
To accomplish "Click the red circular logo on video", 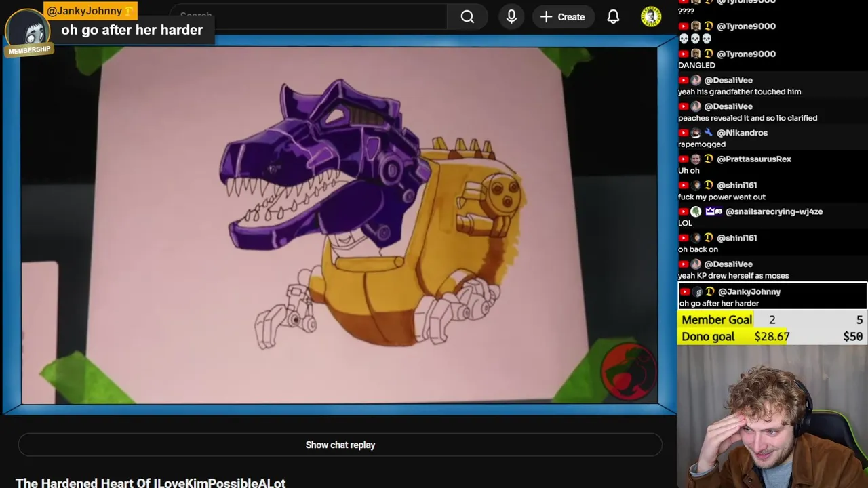I will click(x=629, y=371).
